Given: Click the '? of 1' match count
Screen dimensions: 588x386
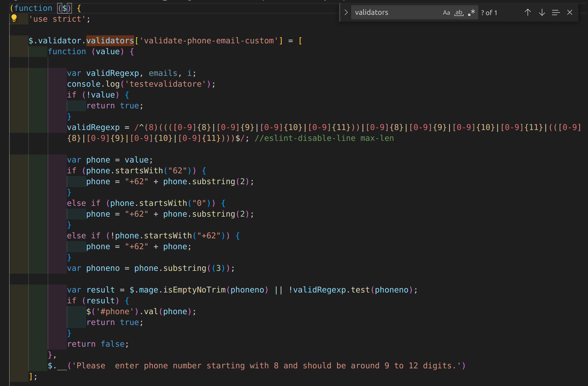Looking at the screenshot, I should click(489, 13).
